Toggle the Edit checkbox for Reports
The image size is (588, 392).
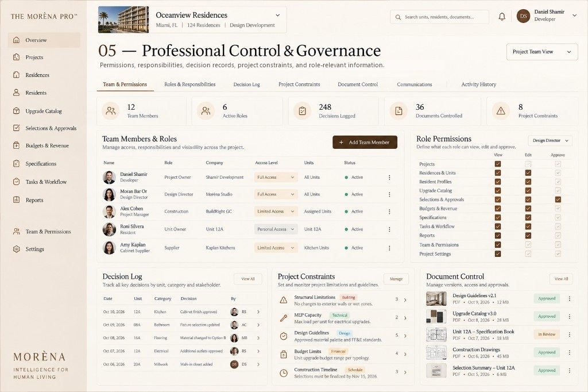pyautogui.click(x=528, y=236)
